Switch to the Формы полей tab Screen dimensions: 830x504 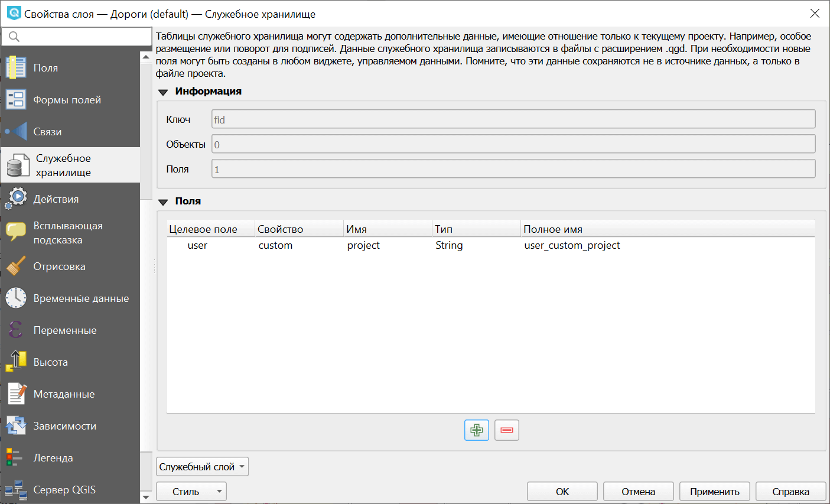67,100
